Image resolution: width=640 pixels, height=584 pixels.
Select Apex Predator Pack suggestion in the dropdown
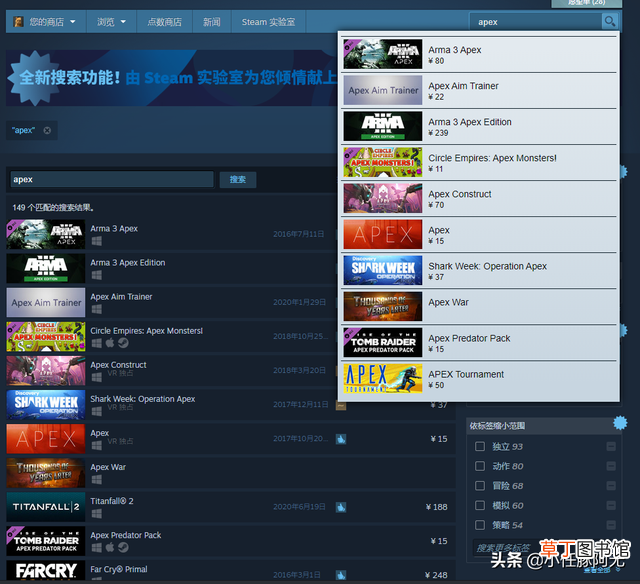pyautogui.click(x=479, y=343)
